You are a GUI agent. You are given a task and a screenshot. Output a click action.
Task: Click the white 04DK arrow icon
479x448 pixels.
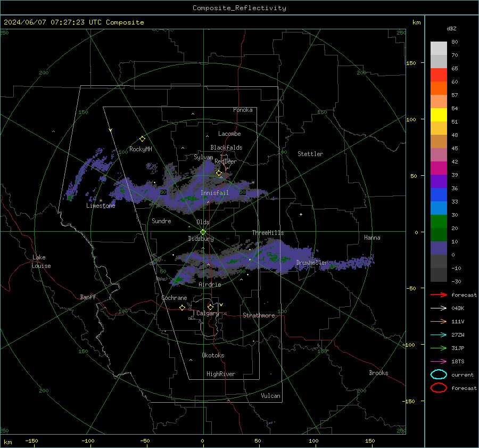(439, 308)
